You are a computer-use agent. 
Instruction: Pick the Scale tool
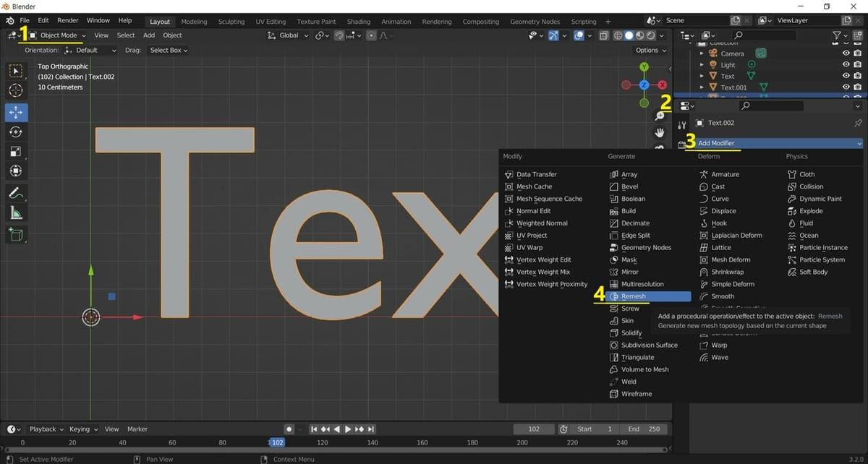pyautogui.click(x=17, y=152)
